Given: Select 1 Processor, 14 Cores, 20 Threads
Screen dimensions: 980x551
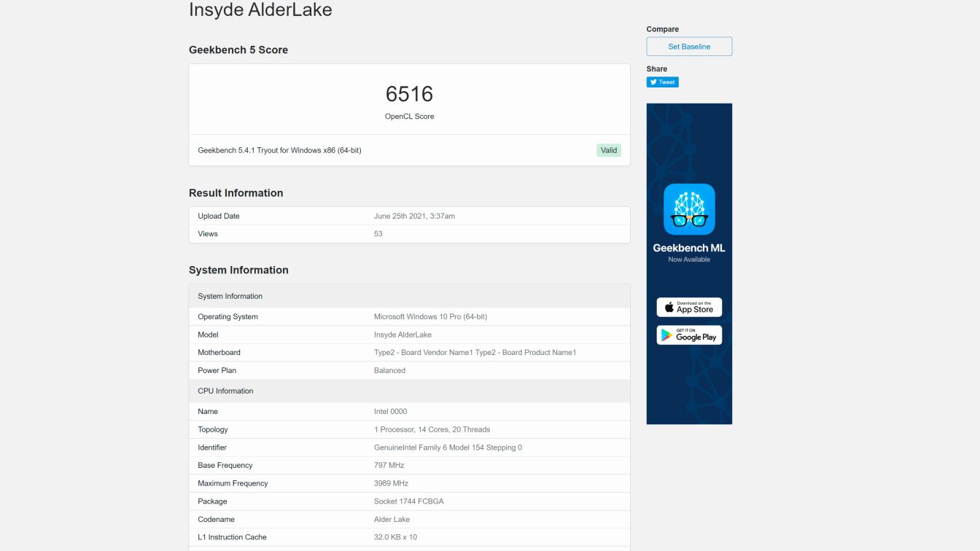Looking at the screenshot, I should [x=432, y=430].
